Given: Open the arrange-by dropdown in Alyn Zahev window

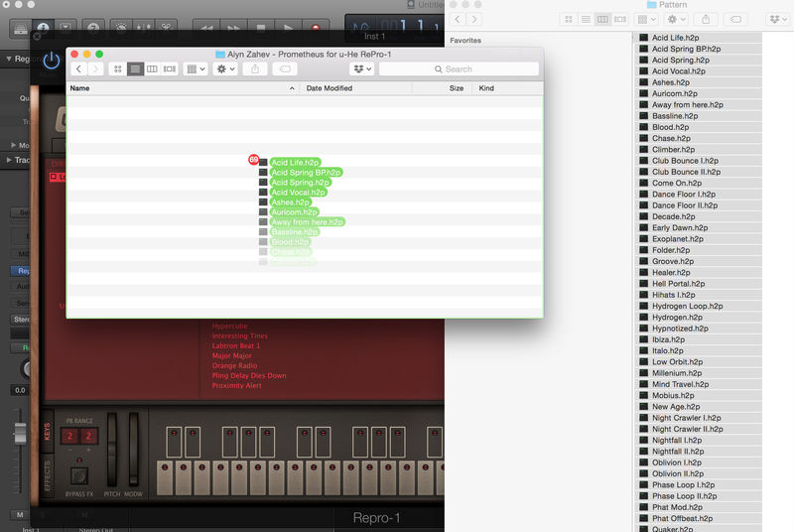Looking at the screenshot, I should click(196, 68).
